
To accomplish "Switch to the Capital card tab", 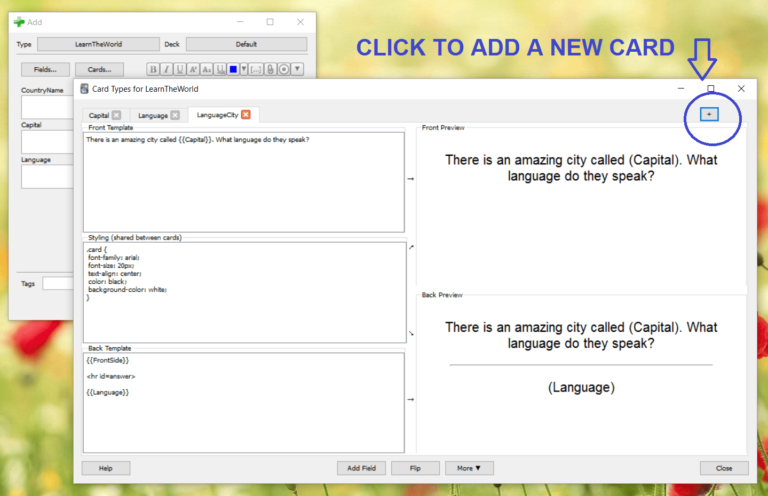I will pos(98,115).
